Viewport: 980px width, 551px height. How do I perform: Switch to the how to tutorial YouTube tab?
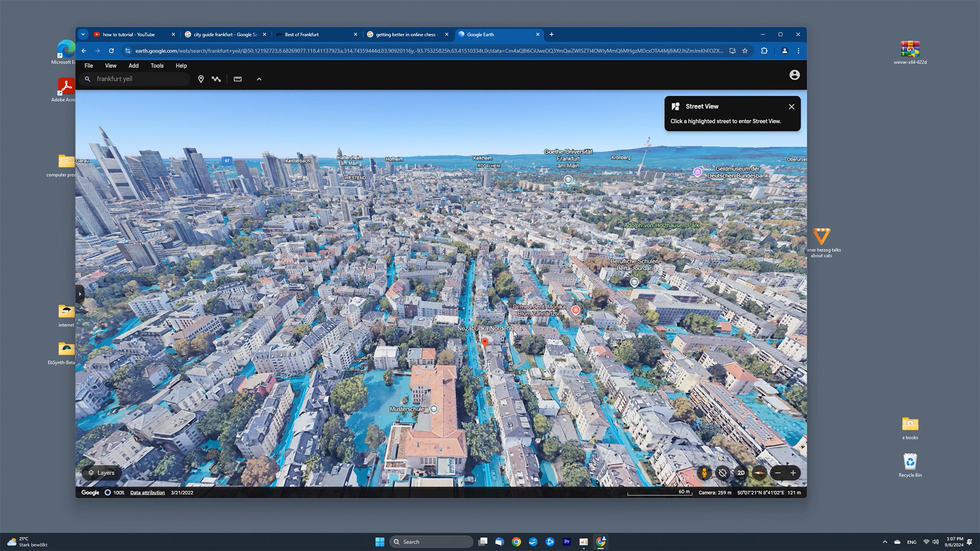pyautogui.click(x=130, y=34)
